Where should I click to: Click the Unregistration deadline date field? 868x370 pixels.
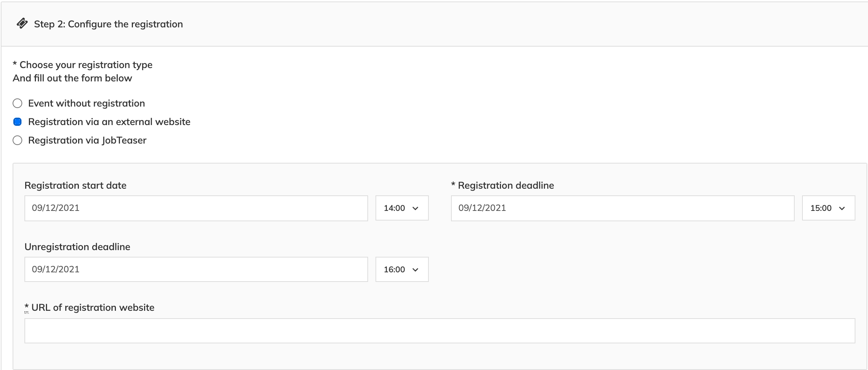(196, 269)
